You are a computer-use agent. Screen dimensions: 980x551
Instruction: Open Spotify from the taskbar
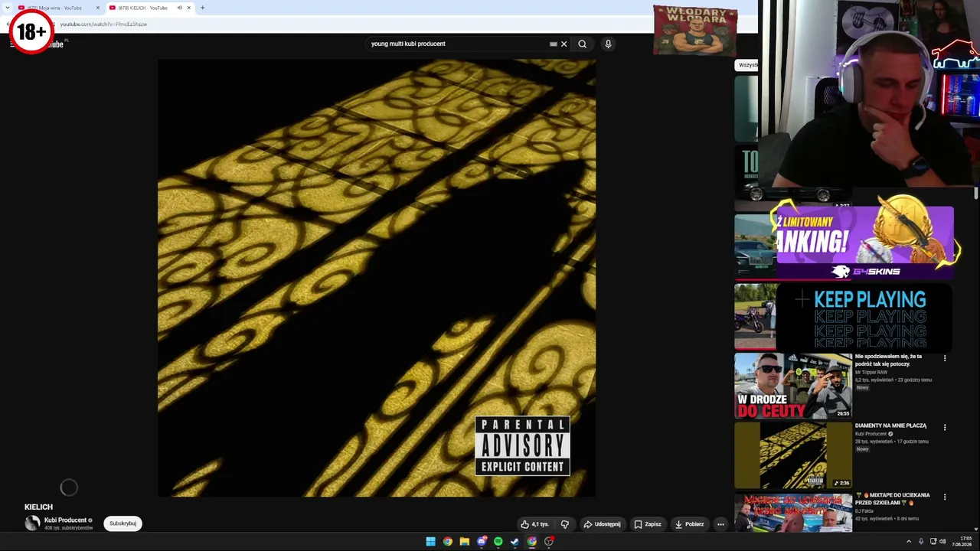coord(498,542)
